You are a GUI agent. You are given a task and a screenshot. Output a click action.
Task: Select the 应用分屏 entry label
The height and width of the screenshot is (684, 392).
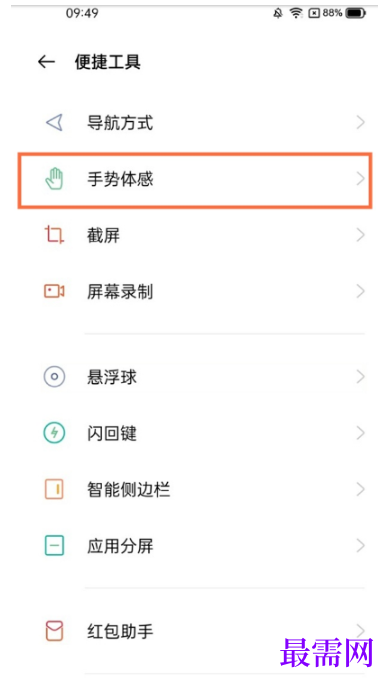(x=120, y=546)
